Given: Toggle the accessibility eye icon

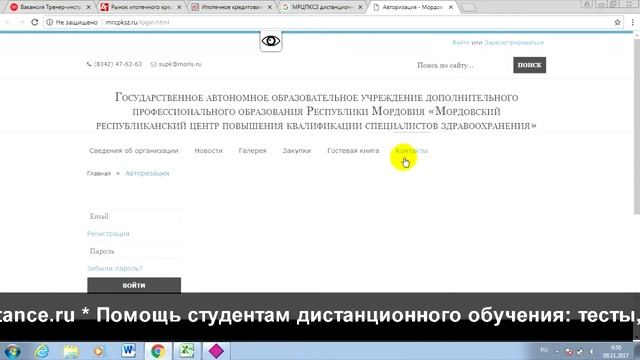Looking at the screenshot, I should pos(271,41).
